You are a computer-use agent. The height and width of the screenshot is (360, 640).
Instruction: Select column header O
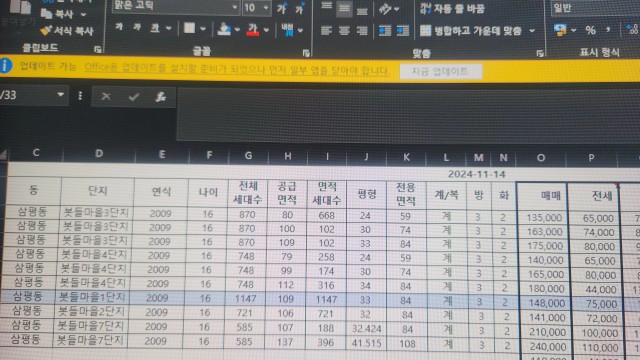(541, 158)
